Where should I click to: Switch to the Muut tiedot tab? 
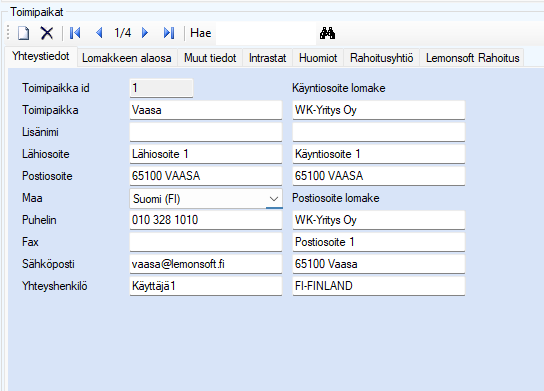(x=210, y=58)
